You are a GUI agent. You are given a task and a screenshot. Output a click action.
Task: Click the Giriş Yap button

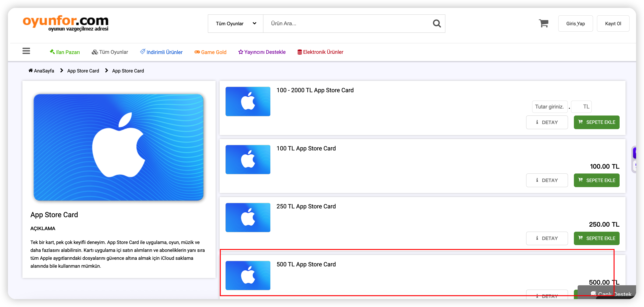(x=575, y=23)
